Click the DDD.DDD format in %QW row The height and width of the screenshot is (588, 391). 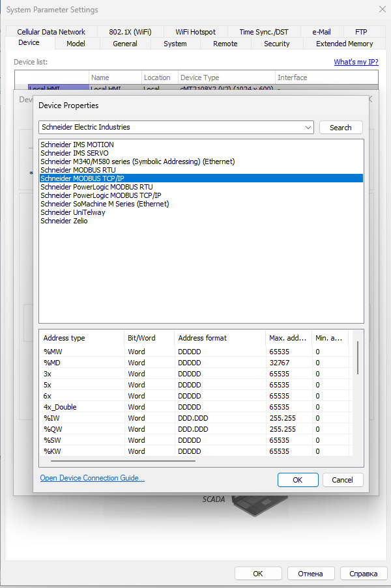194,429
